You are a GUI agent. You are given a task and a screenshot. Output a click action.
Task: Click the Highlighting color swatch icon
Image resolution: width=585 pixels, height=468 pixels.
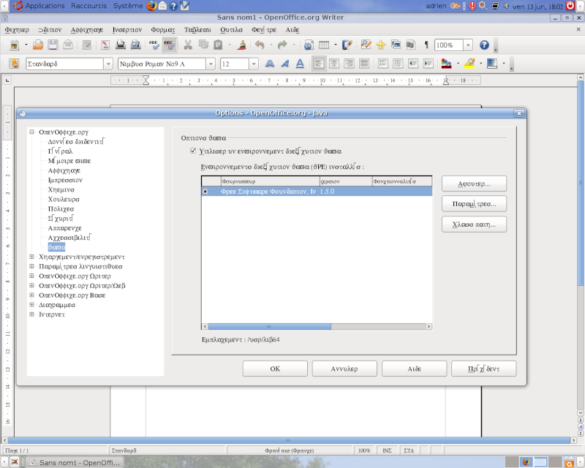coord(470,64)
